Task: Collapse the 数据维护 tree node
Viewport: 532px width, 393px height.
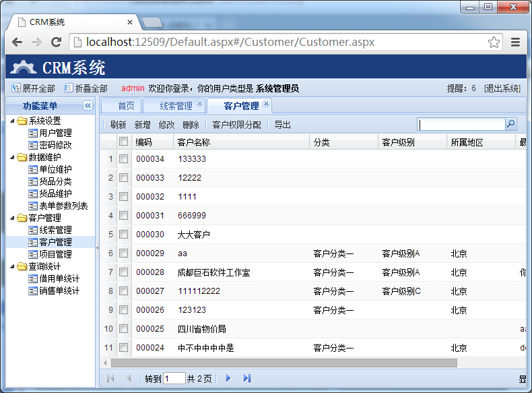Action: (x=13, y=158)
